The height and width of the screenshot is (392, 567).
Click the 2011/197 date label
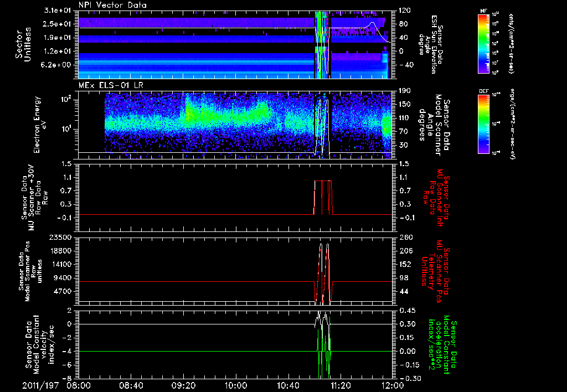click(40, 385)
